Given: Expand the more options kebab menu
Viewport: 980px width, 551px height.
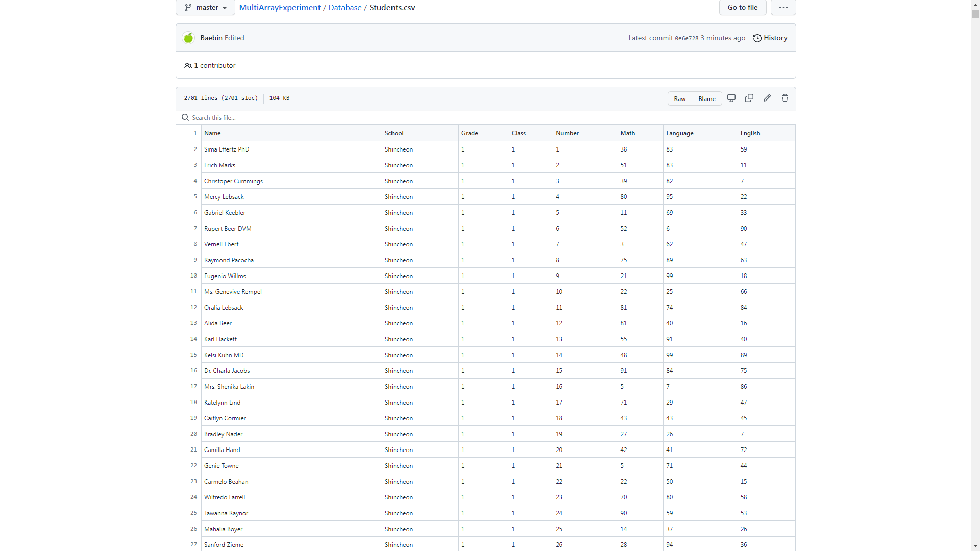Looking at the screenshot, I should (783, 8).
